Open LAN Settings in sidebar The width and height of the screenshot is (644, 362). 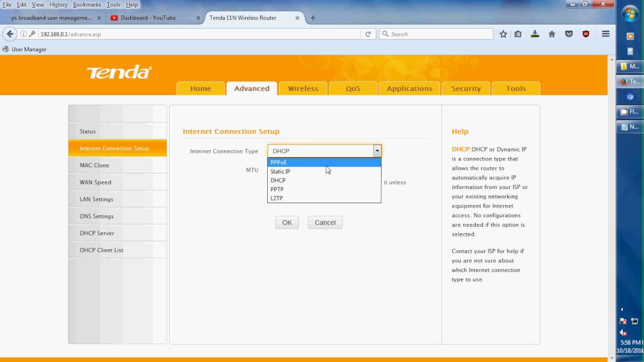click(117, 199)
